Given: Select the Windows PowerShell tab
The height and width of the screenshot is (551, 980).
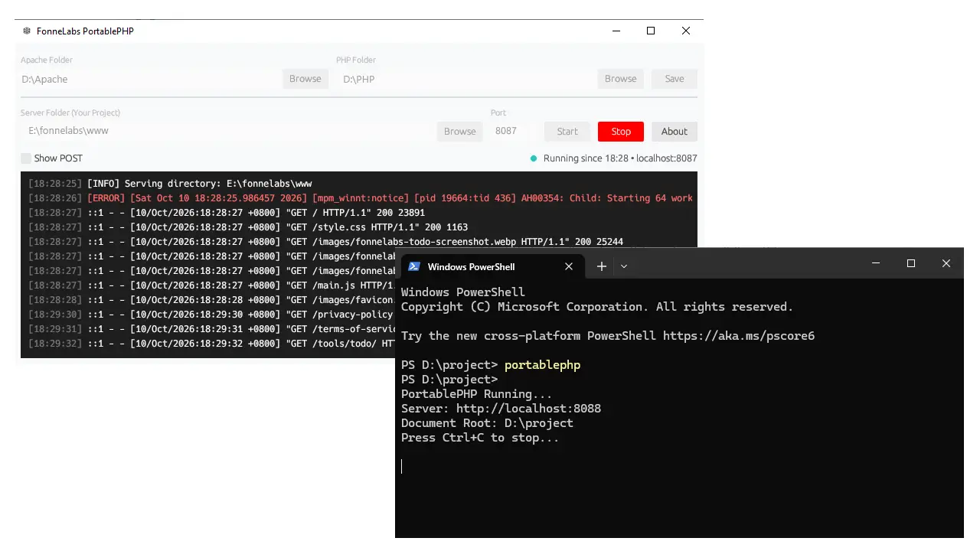Looking at the screenshot, I should point(492,266).
